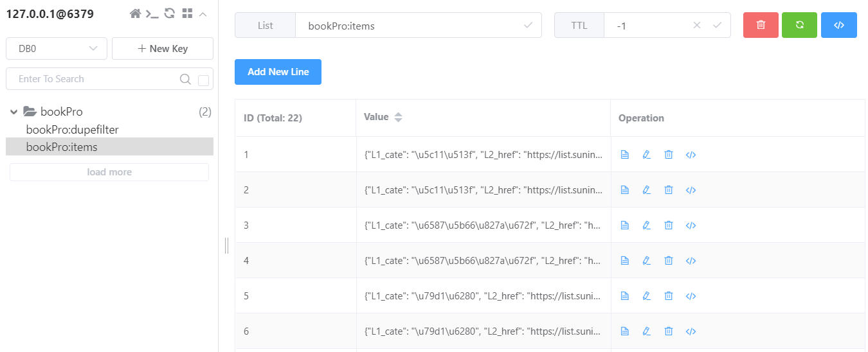Open the DB0 database dropdown

tap(57, 48)
